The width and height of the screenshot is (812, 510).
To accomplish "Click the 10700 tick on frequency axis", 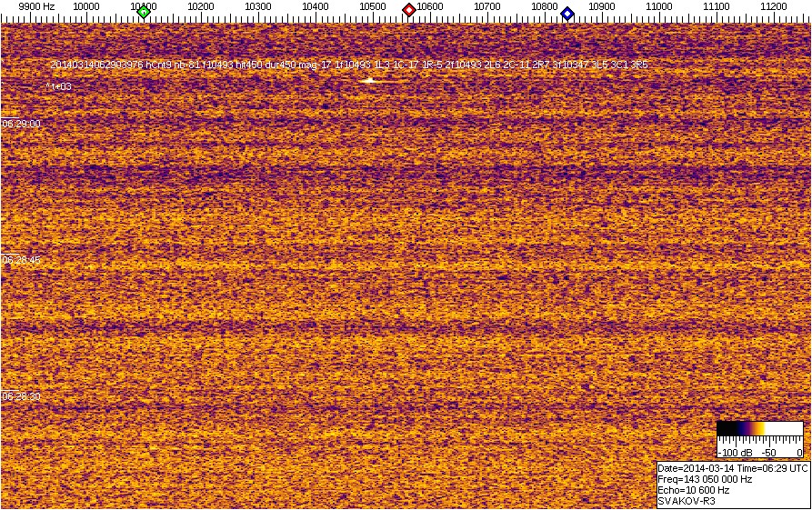I will (487, 6).
